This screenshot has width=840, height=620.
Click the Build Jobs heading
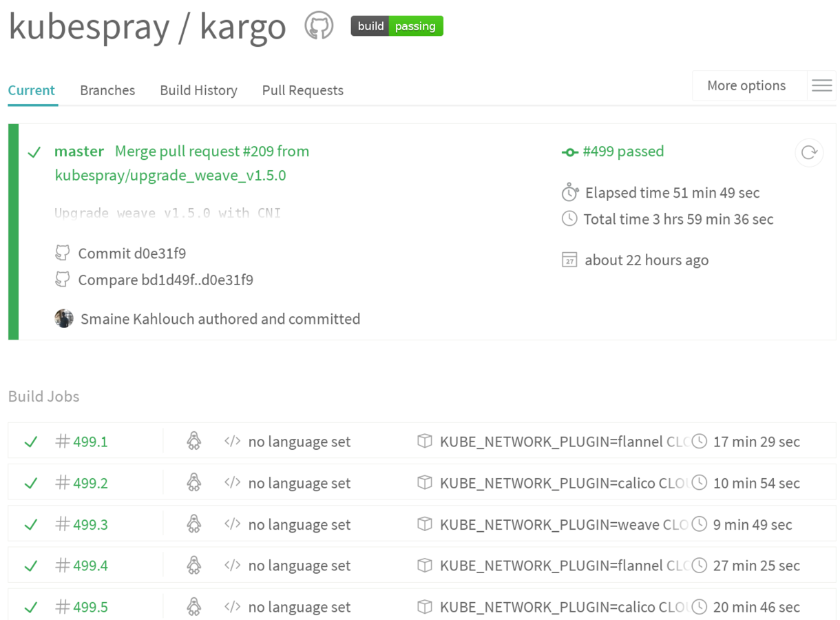tap(43, 396)
